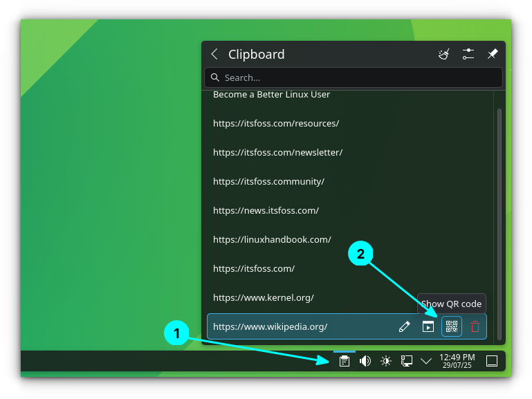The width and height of the screenshot is (532, 399).
Task: Select the https://news.itsfoss.com/ entry
Action: pos(266,210)
